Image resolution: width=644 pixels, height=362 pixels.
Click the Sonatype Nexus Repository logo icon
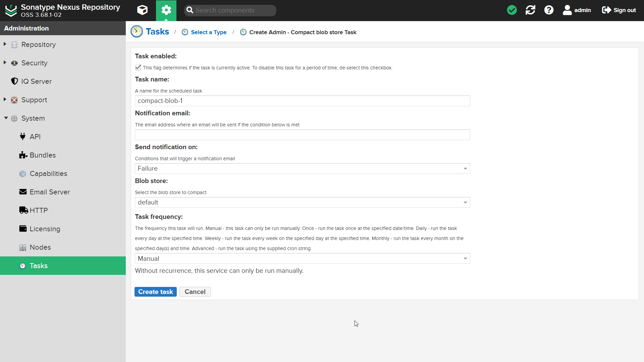pos(10,10)
